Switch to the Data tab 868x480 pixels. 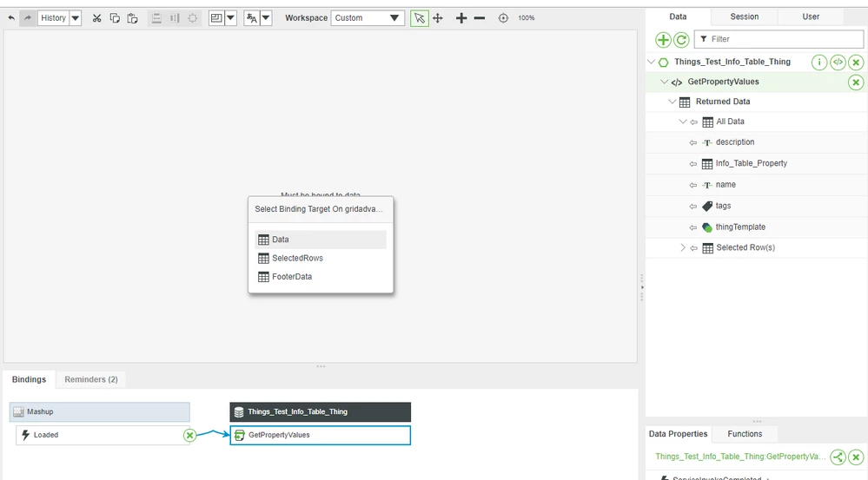tap(678, 16)
